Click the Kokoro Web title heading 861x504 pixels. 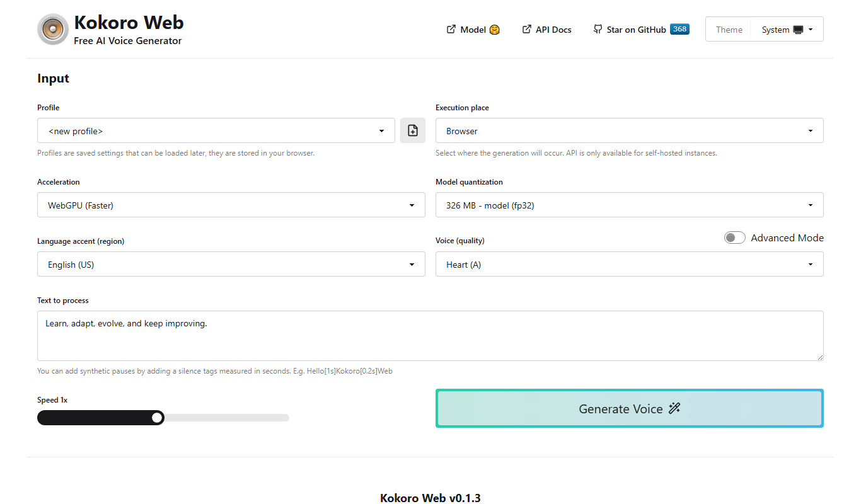click(129, 22)
